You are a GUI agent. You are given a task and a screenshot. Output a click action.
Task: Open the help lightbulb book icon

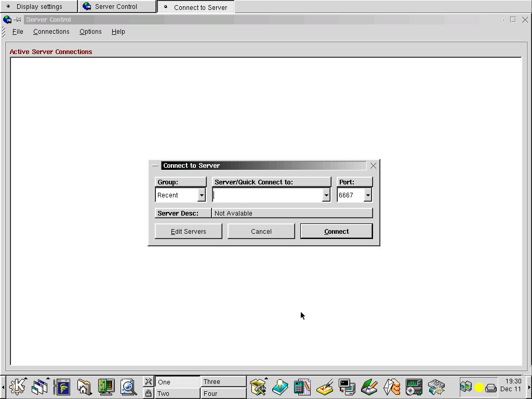280,387
